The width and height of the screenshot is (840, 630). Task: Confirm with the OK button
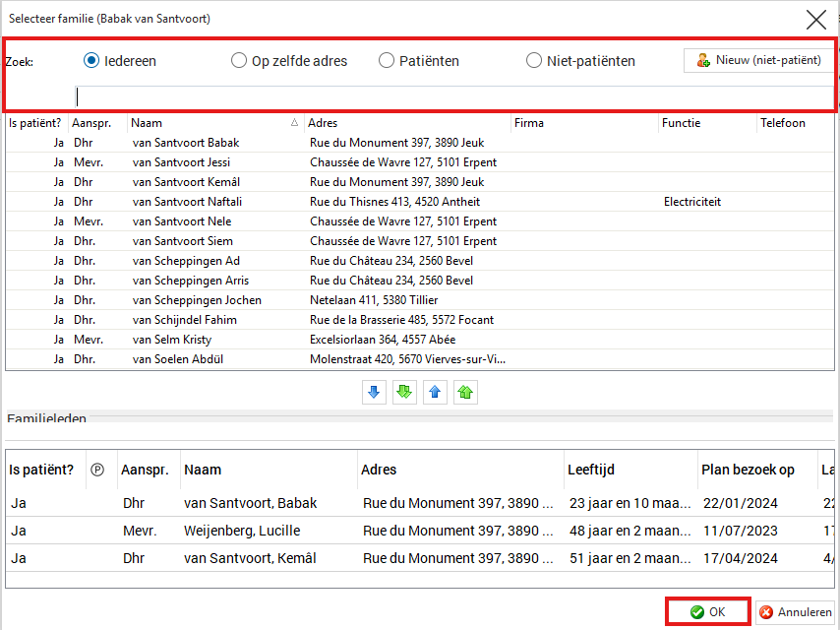tap(708, 611)
